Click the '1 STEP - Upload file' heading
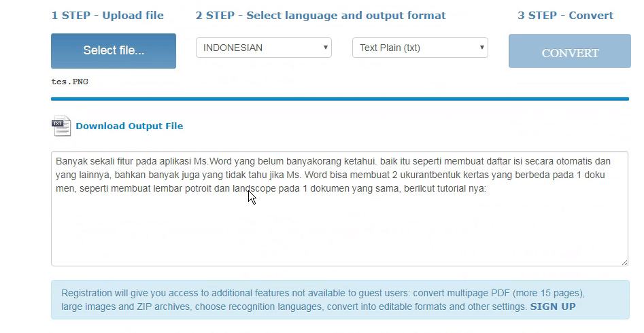The height and width of the screenshot is (333, 644). [x=107, y=15]
